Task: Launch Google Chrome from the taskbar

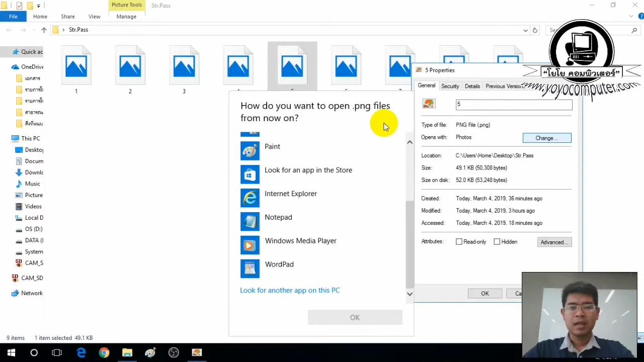Action: (x=104, y=352)
